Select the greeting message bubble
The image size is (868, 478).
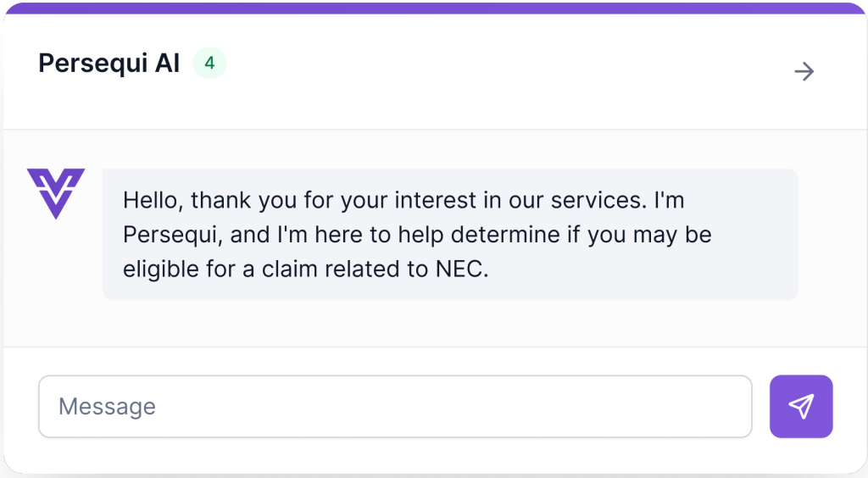450,234
